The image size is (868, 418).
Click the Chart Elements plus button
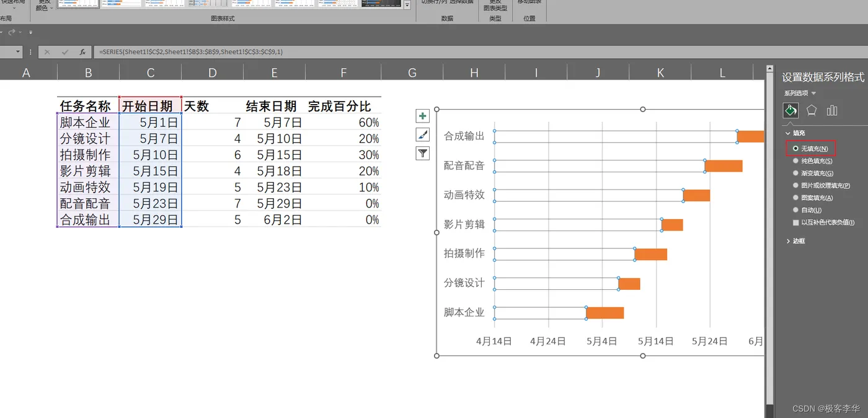click(x=423, y=116)
